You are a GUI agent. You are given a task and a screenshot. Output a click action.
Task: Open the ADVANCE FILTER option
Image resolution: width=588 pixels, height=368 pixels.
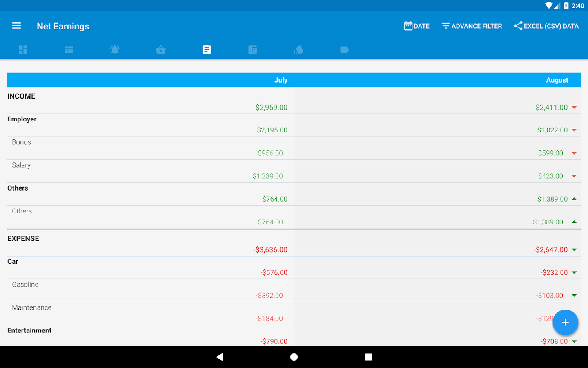point(472,26)
